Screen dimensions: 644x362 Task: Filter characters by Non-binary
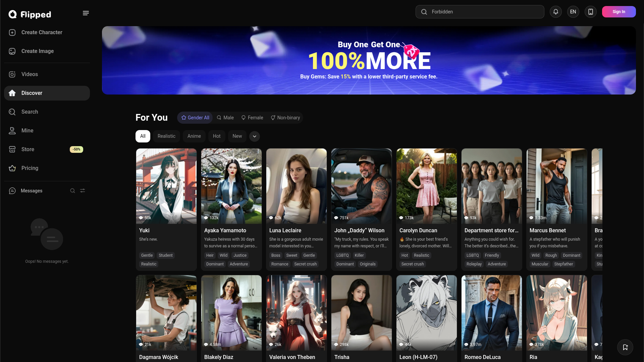285,118
